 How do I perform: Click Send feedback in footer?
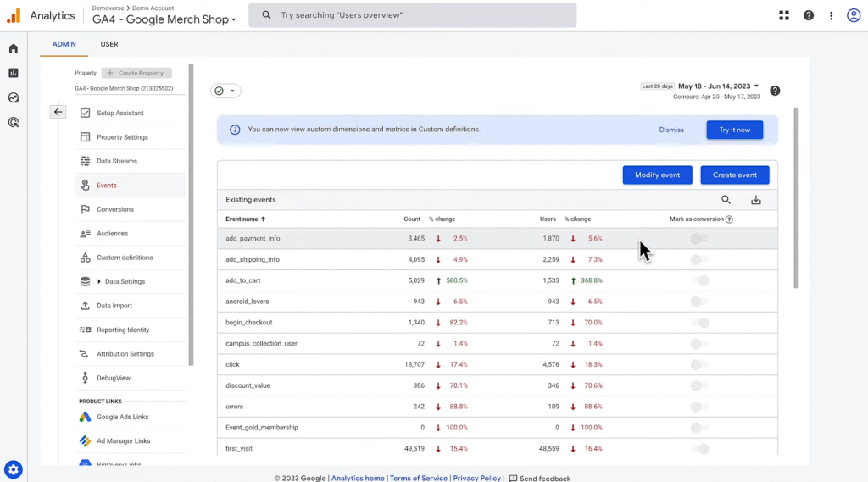540,478
